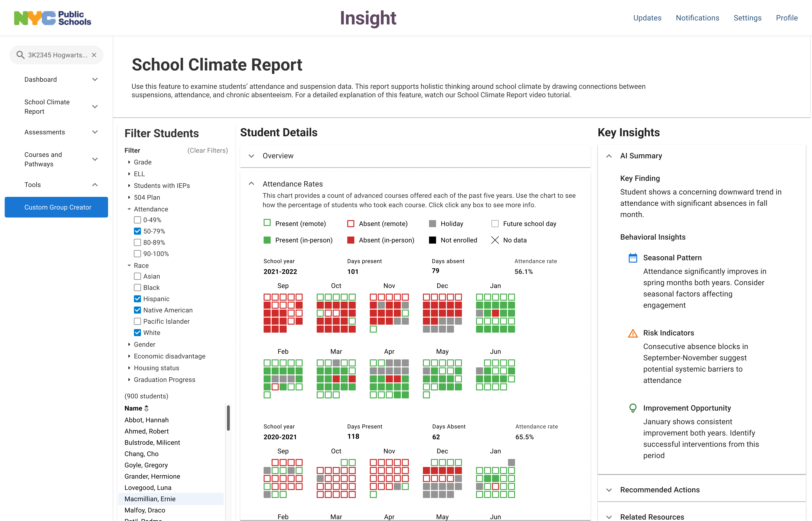Expand the Recommended Actions panel

609,490
